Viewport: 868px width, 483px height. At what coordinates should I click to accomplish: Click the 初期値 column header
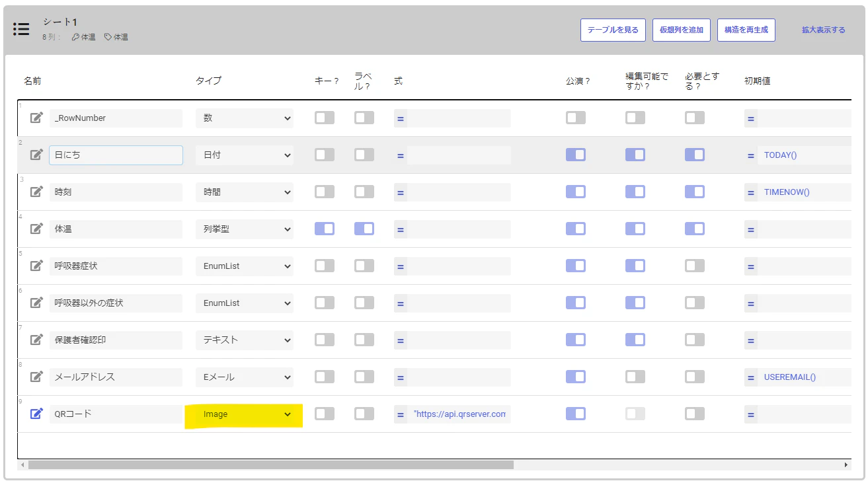point(757,81)
